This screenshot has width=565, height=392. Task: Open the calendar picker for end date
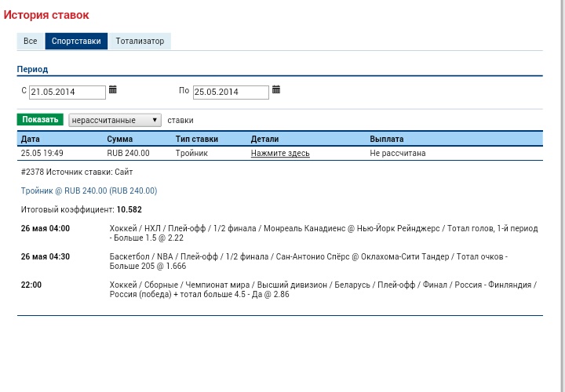pyautogui.click(x=276, y=90)
